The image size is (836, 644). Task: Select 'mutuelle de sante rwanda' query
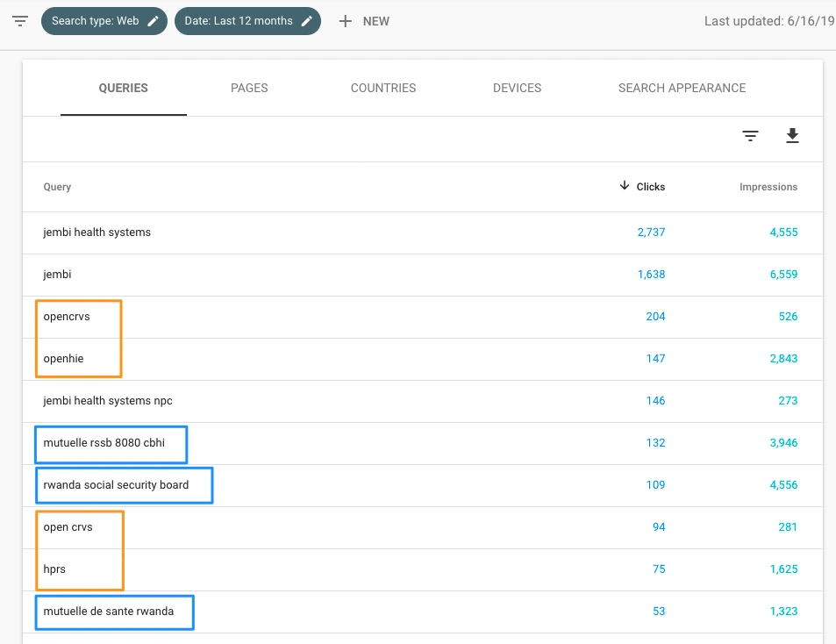pos(108,612)
